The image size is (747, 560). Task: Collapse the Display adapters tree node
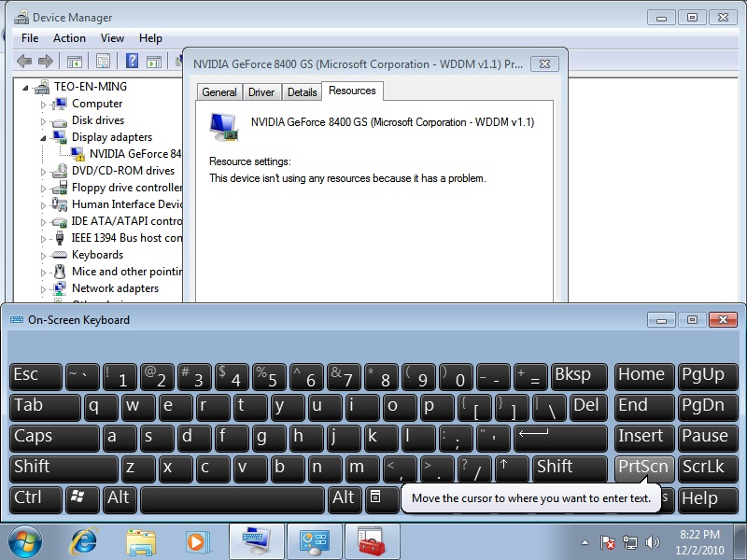pos(43,138)
